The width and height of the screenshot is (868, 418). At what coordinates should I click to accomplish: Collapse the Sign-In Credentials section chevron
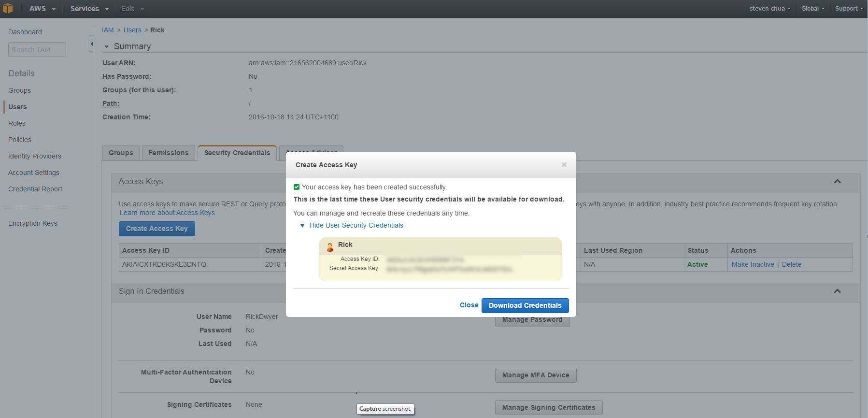click(x=838, y=291)
